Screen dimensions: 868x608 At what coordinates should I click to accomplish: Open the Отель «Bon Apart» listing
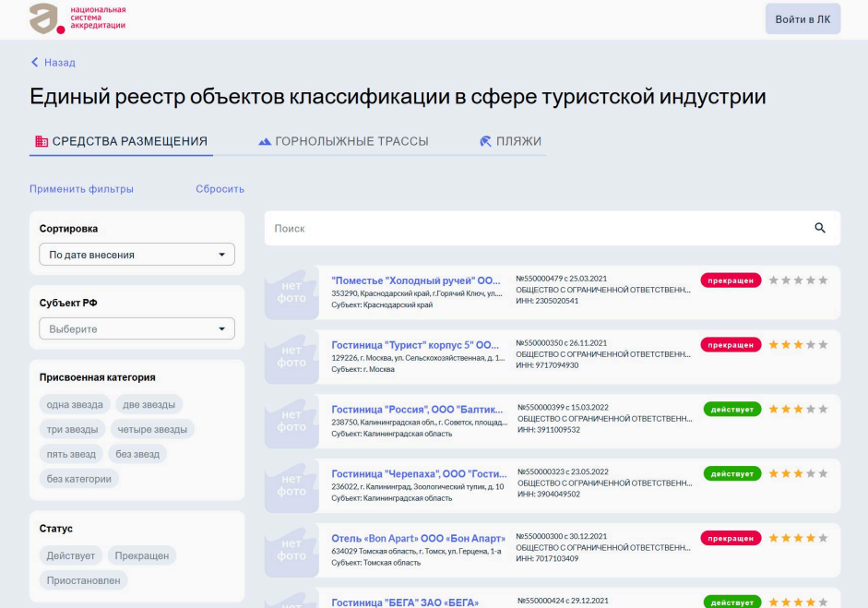tap(419, 538)
